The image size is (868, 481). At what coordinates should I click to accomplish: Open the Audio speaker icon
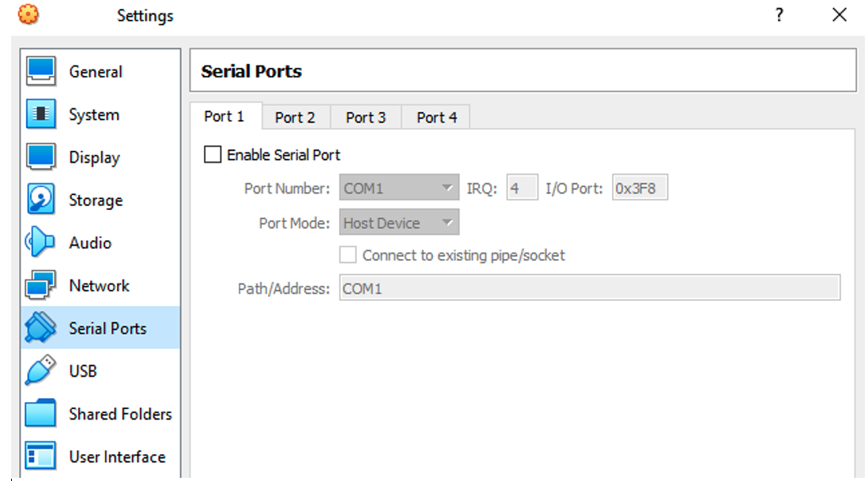pos(40,242)
